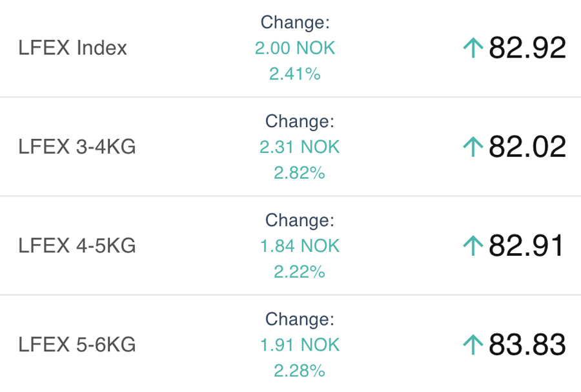Select the LFEX Index label
Screen dimensions: 581x392
[73, 48]
